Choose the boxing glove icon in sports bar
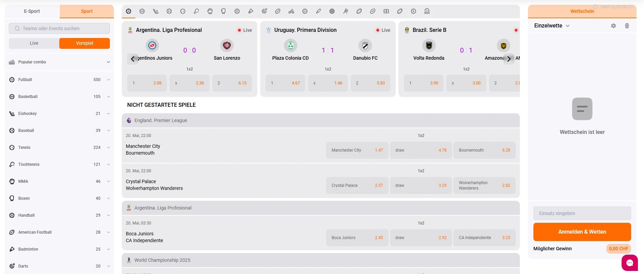644x274 pixels. coord(223,11)
